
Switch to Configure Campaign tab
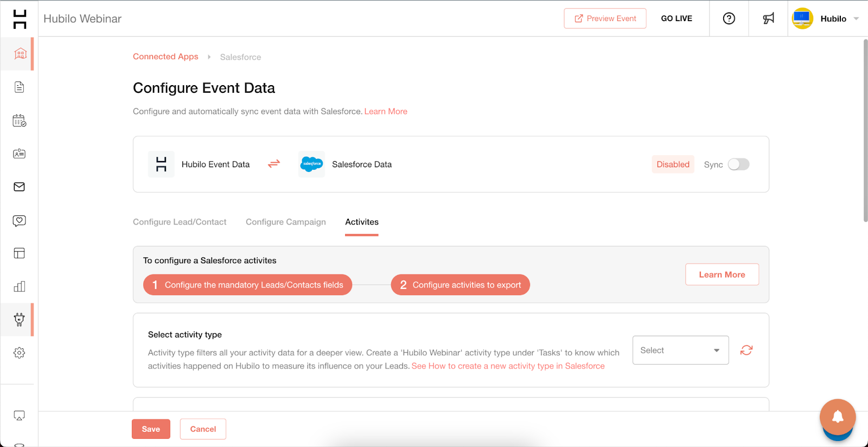pos(286,222)
